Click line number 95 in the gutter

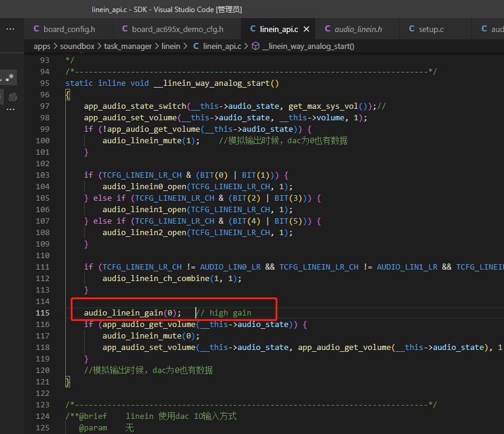(x=45, y=83)
